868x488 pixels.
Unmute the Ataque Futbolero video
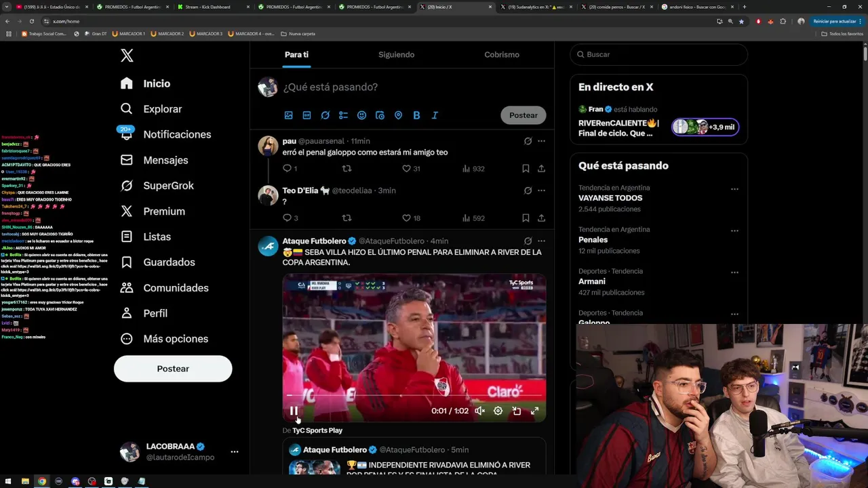click(479, 411)
